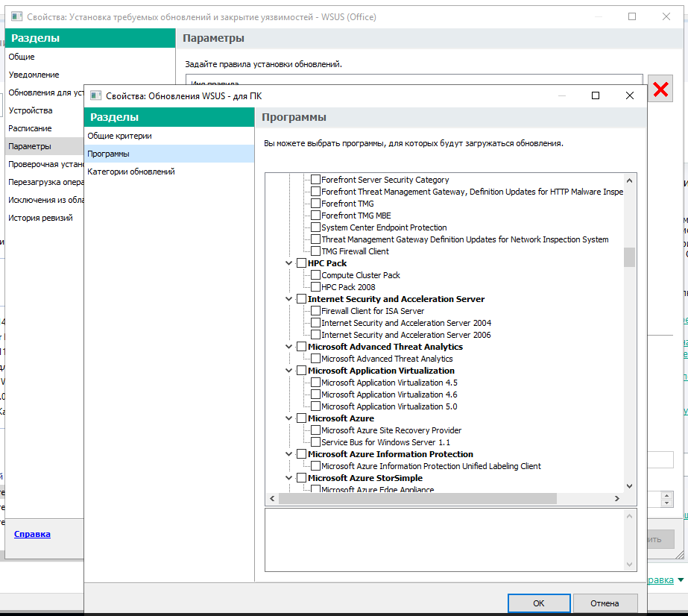Image resolution: width=688 pixels, height=616 pixels.
Task: Click the right arrow of horizontal scrollbar
Action: (616, 498)
